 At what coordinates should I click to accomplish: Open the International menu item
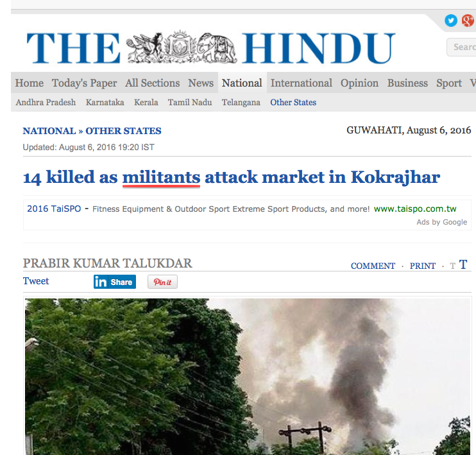pos(302,83)
